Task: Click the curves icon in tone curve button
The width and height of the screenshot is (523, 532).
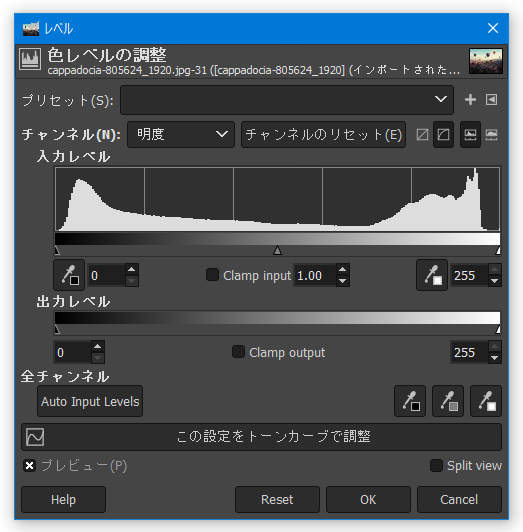Action: point(35,437)
